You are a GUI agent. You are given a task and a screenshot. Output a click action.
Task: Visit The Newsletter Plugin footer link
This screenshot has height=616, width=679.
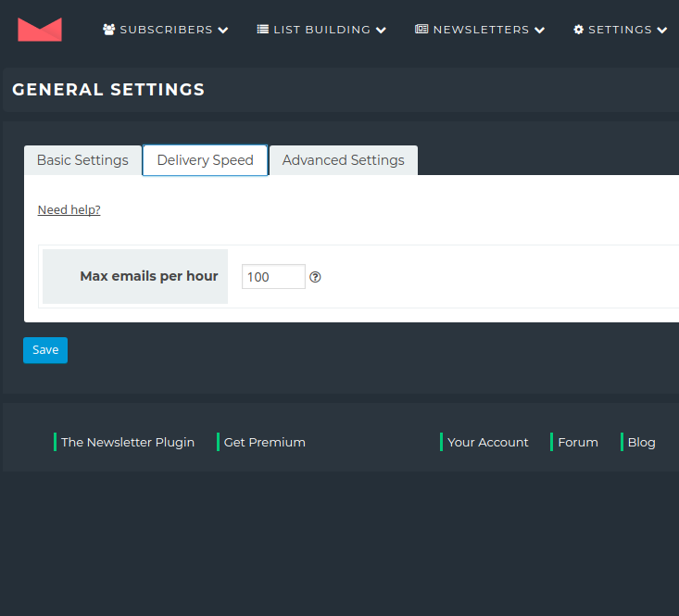[128, 442]
